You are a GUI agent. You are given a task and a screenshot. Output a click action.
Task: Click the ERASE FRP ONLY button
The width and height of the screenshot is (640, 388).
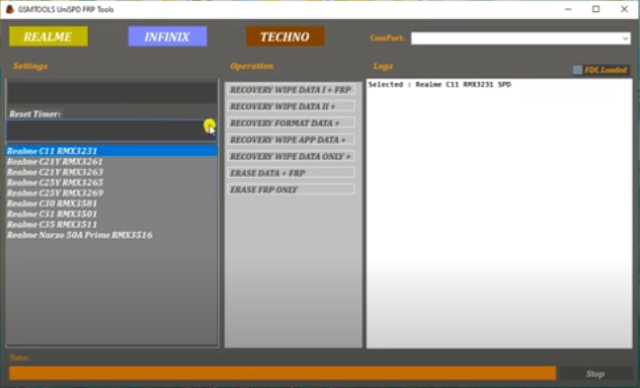tap(291, 190)
